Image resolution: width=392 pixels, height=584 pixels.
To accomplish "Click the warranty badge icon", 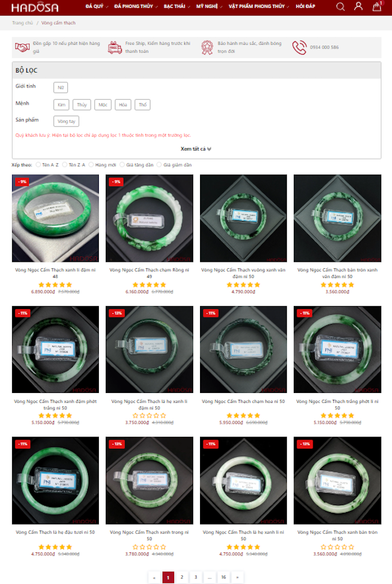I will (207, 47).
